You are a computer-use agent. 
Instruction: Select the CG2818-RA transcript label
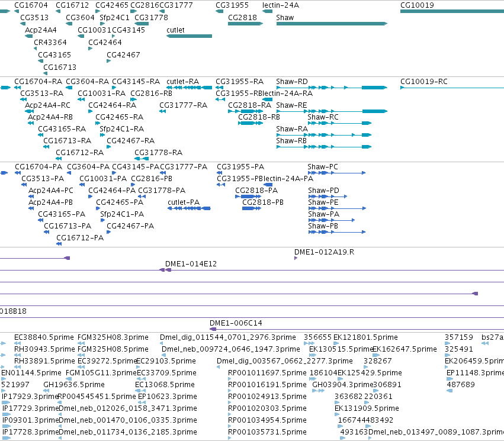pyautogui.click(x=249, y=105)
